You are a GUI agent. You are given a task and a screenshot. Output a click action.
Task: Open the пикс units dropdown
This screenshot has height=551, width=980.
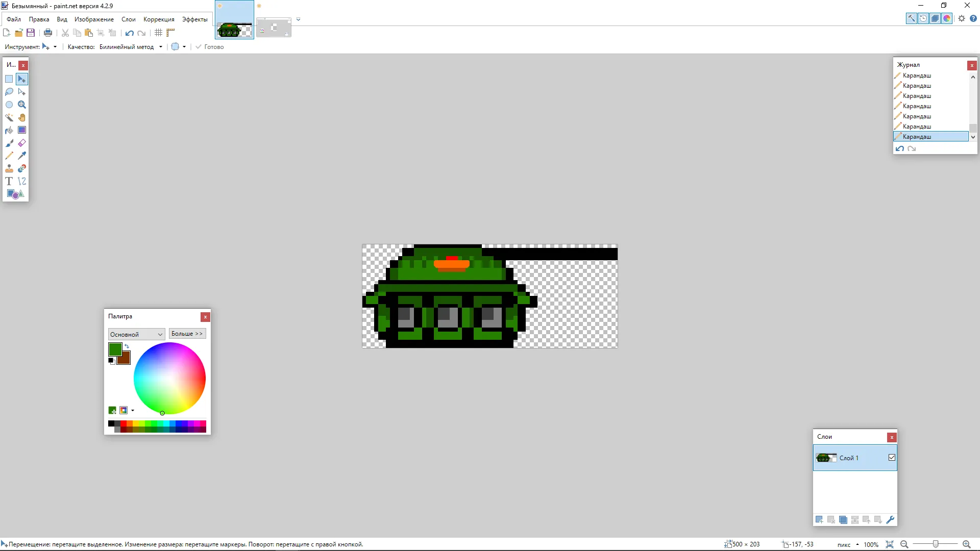tap(848, 544)
